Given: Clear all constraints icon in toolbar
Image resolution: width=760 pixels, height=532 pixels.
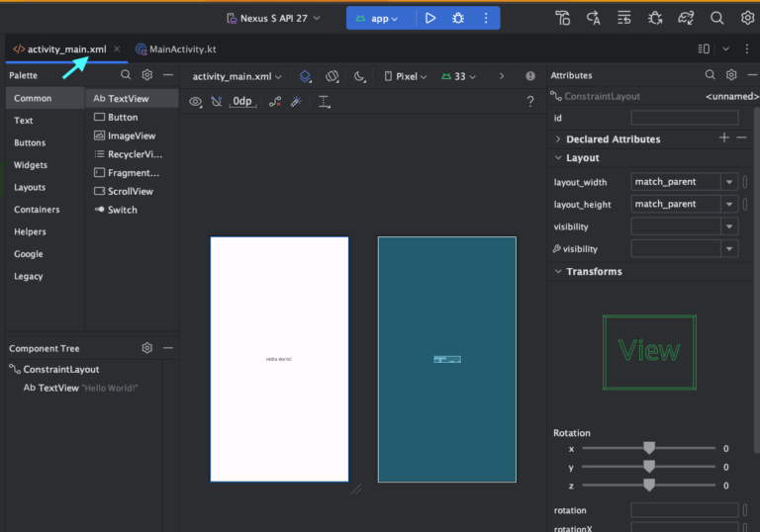Looking at the screenshot, I should click(275, 101).
